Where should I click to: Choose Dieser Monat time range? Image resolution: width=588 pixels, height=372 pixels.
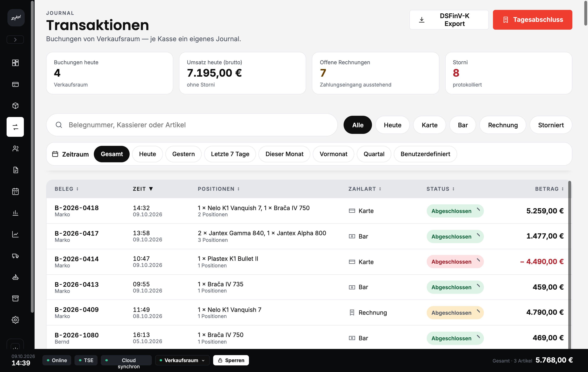point(284,154)
